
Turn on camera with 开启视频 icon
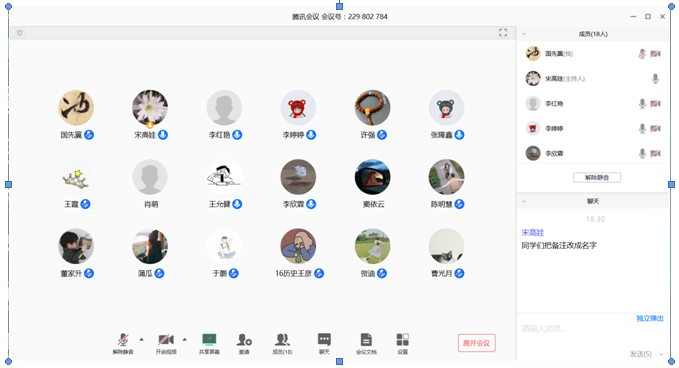point(166,339)
